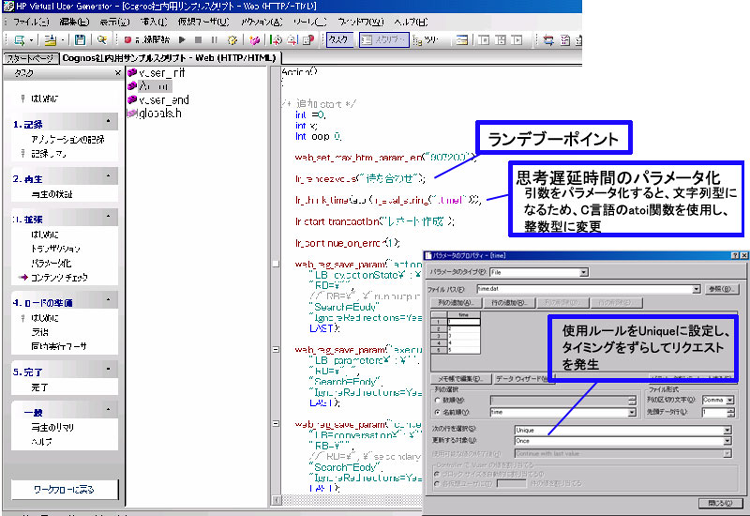Image resolution: width=750 pixels, height=516 pixels.
Task: Select the Action script node
Action: 149,87
